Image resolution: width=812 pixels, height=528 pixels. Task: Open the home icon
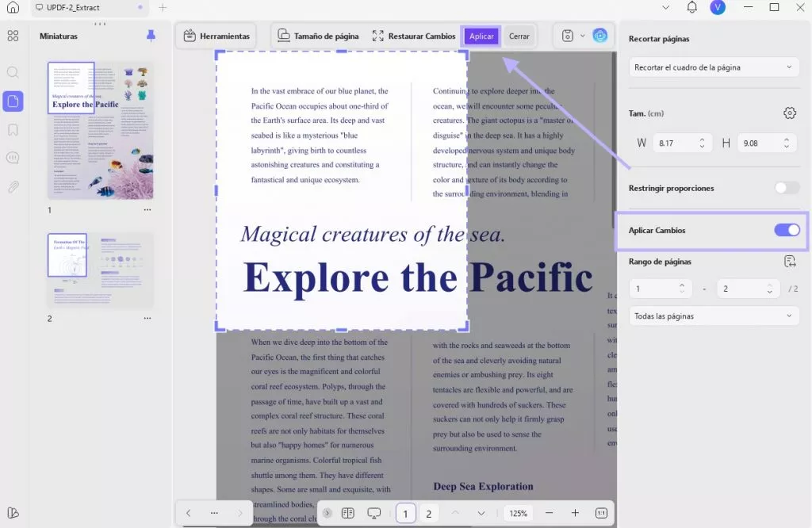pyautogui.click(x=13, y=7)
